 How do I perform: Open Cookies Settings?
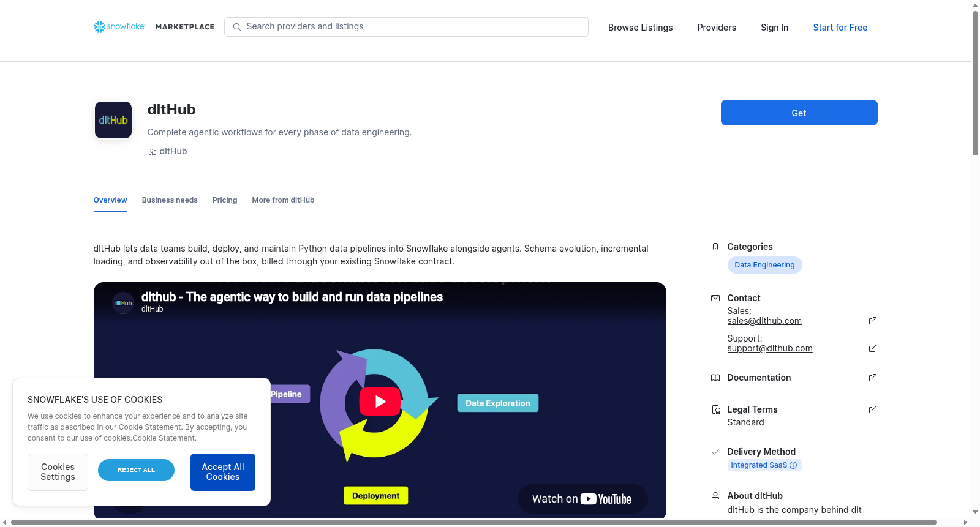pyautogui.click(x=58, y=472)
